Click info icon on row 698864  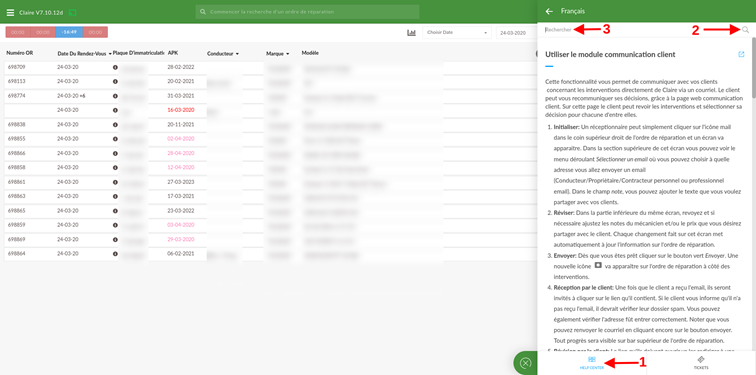click(115, 254)
